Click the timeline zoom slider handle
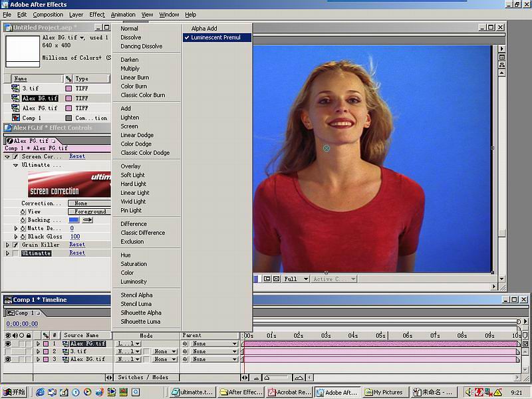This screenshot has width=532, height=399. click(267, 377)
